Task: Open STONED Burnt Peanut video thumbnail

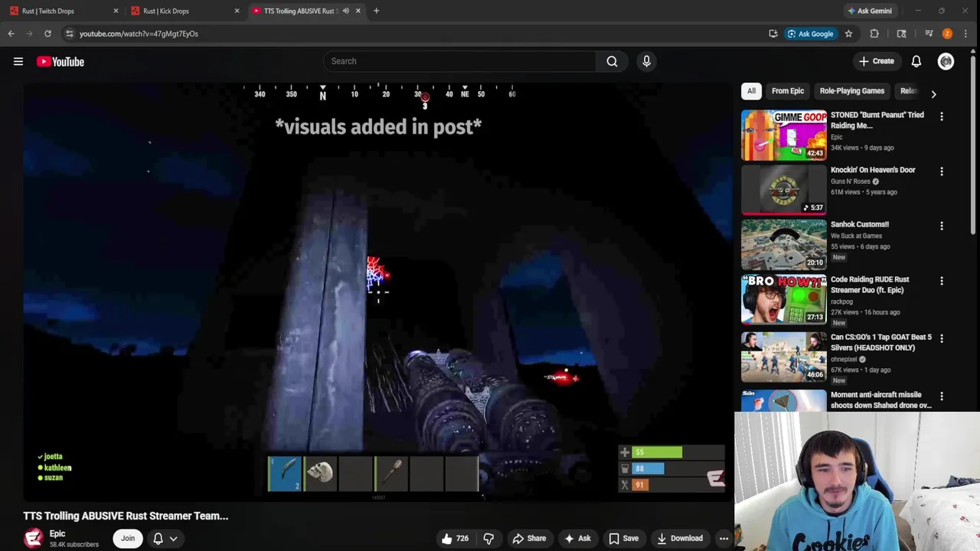Action: [x=783, y=135]
